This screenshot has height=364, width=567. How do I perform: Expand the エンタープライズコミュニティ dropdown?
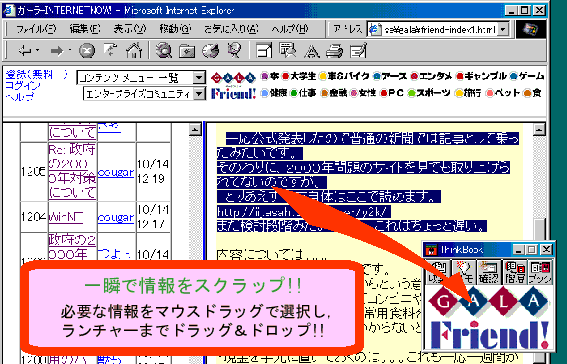199,94
